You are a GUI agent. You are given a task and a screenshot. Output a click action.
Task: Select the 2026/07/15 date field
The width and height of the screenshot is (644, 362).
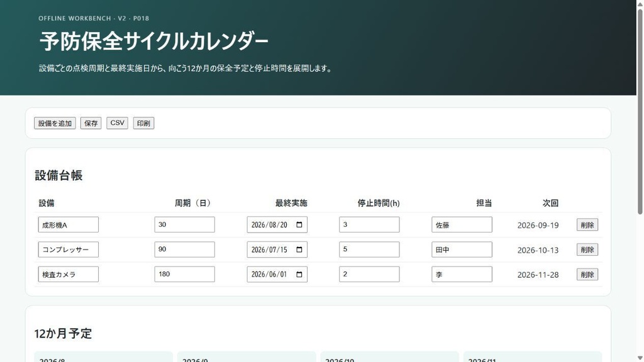[x=277, y=250]
